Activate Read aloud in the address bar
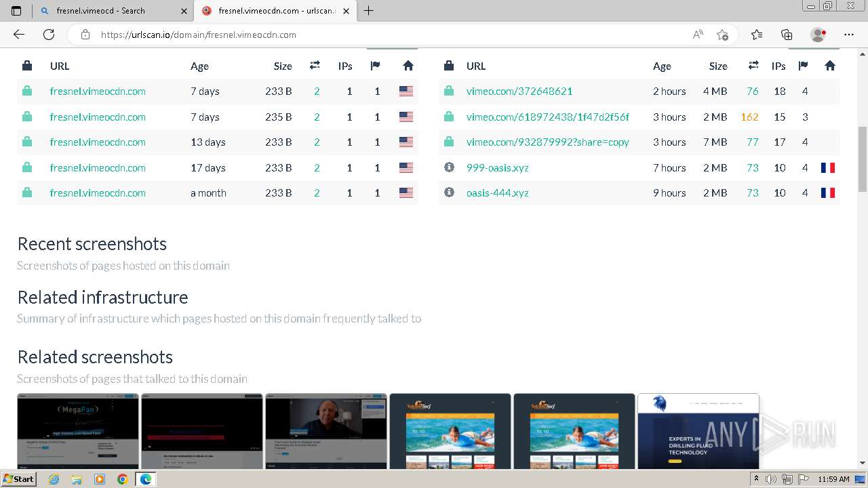868x488 pixels. tap(698, 35)
